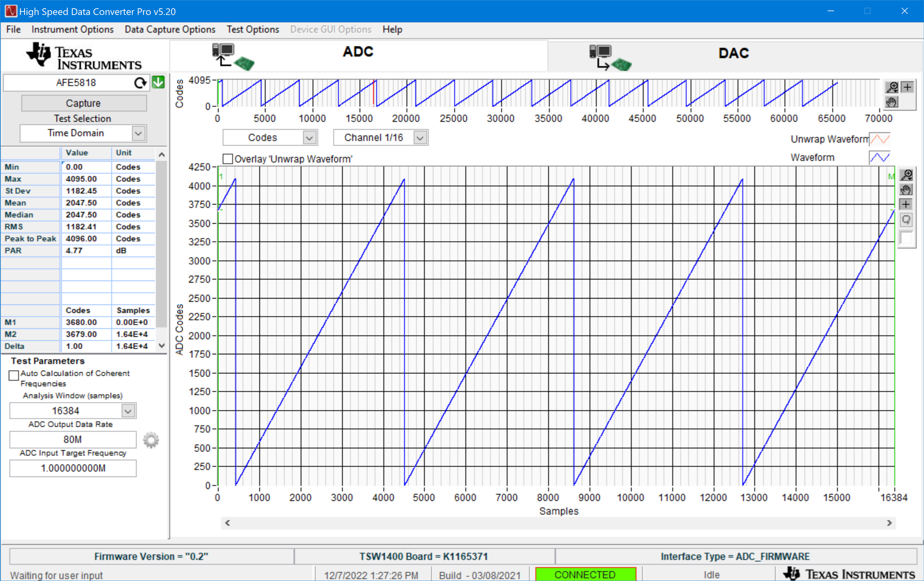Viewport: 924px width, 581px height.
Task: Click the M2 codes value 3679.00
Action: click(x=86, y=334)
